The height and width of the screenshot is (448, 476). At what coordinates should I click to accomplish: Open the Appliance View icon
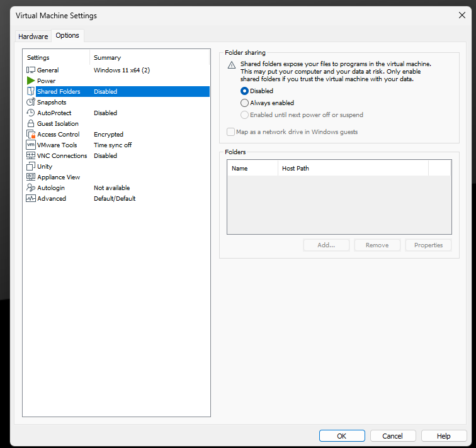(31, 177)
